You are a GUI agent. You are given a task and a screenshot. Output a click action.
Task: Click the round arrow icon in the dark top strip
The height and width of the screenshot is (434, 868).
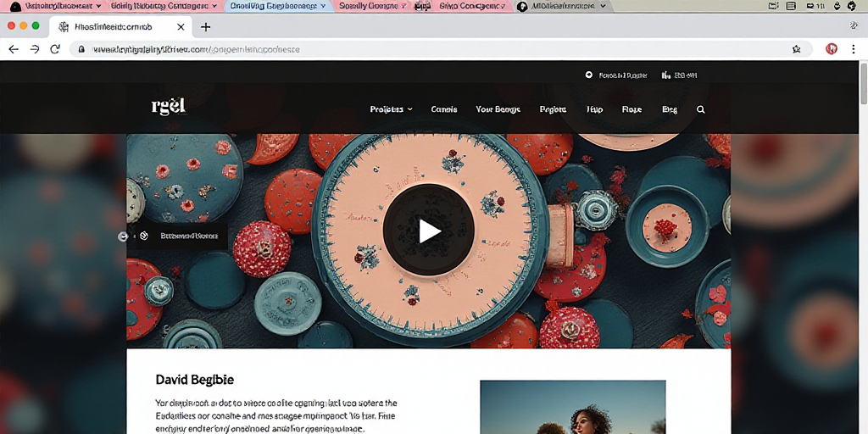589,75
